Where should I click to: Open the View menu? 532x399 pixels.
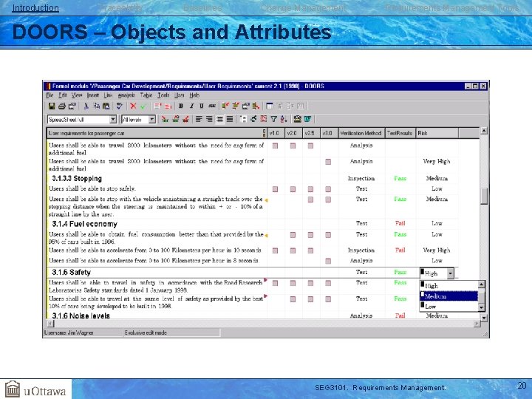tap(77, 95)
